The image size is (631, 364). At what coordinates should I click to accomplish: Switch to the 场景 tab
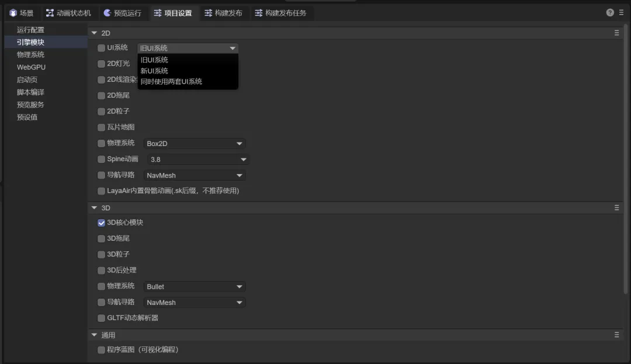tap(22, 13)
